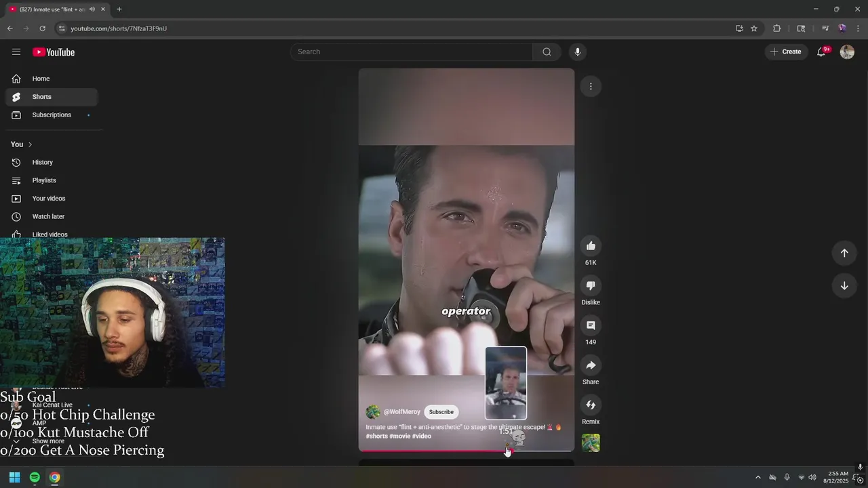Open Subscriptions in sidebar
Screen dimensions: 868x488
tap(52, 115)
